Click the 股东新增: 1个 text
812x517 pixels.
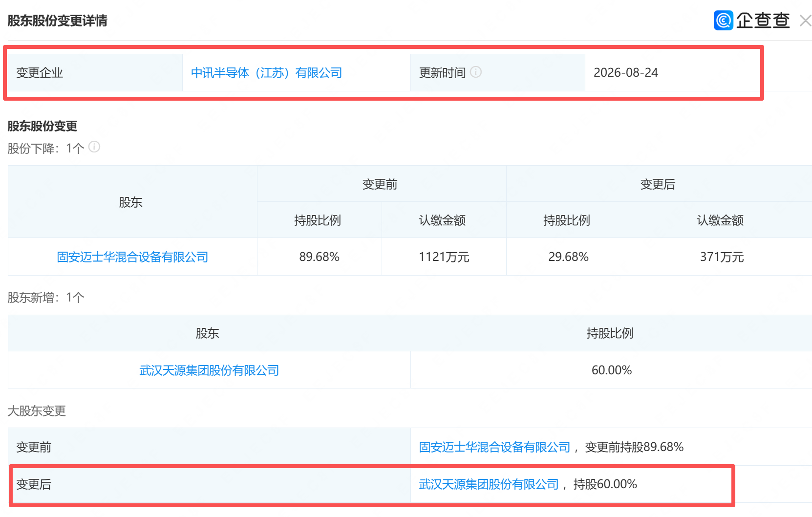tap(46, 298)
